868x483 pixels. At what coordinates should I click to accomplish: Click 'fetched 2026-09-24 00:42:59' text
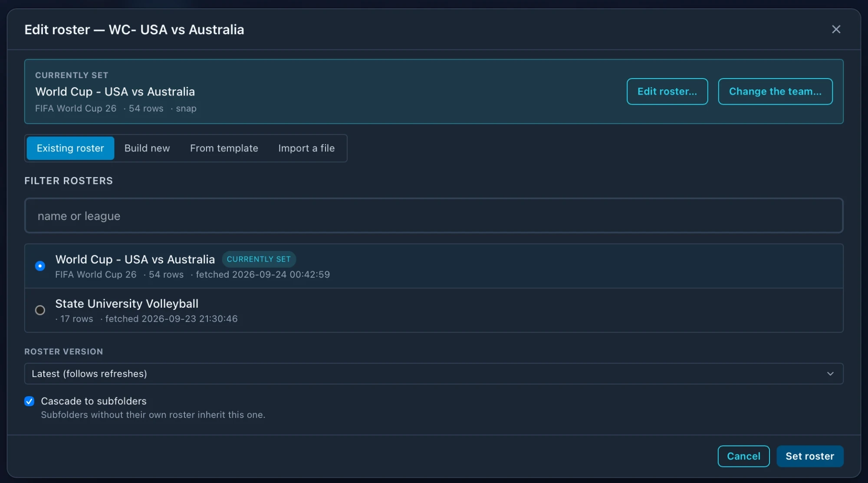point(263,274)
